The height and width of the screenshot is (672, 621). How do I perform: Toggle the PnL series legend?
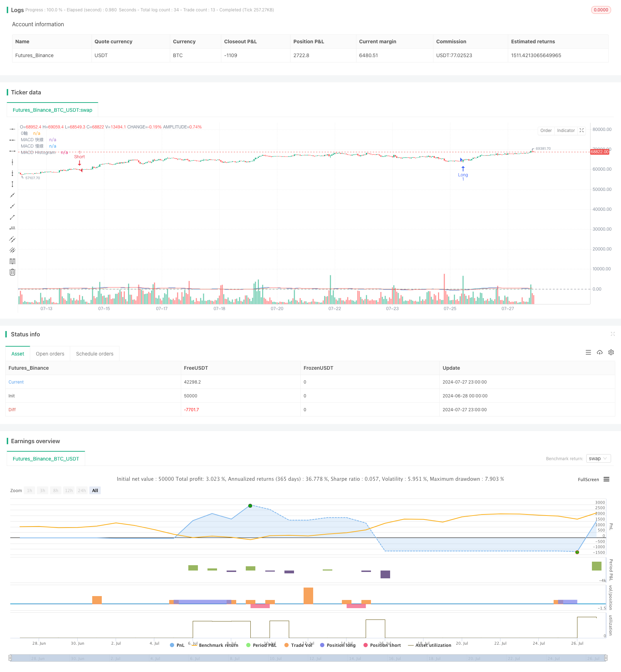coord(177,645)
